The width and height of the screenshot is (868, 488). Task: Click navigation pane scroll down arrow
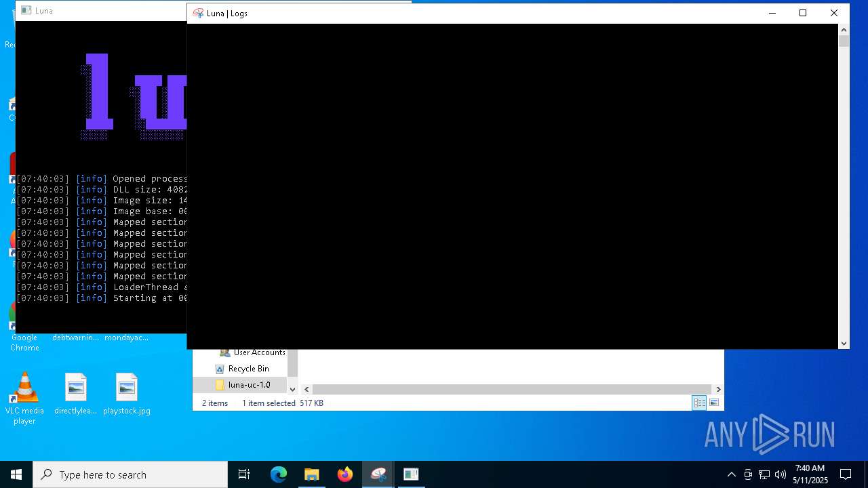[292, 389]
